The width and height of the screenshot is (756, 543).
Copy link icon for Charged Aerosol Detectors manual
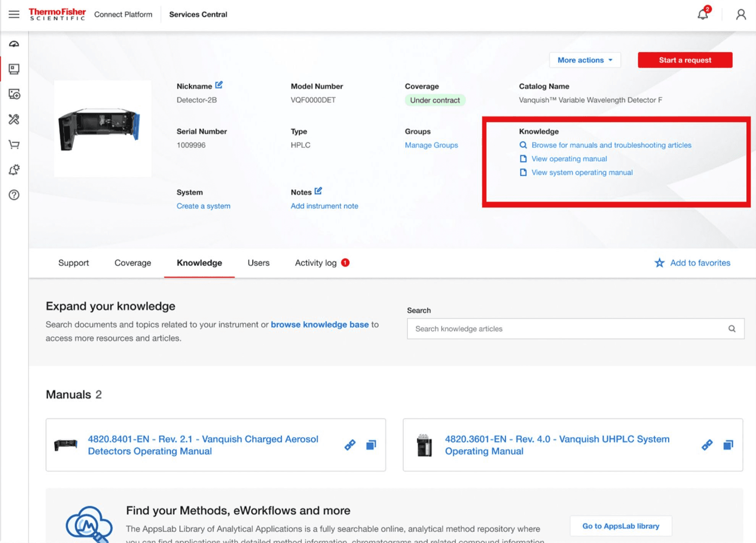click(x=349, y=445)
